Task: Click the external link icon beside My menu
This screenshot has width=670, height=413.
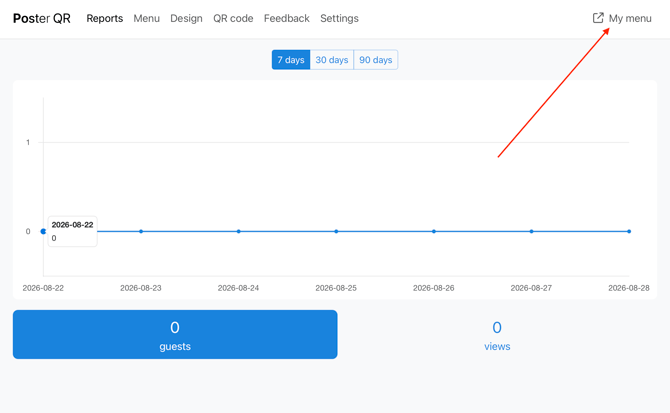Action: (x=598, y=18)
